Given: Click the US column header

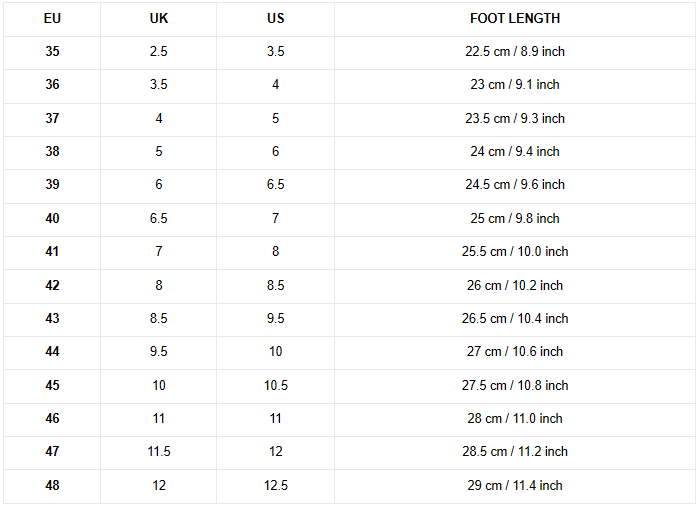Looking at the screenshot, I should 276,19.
